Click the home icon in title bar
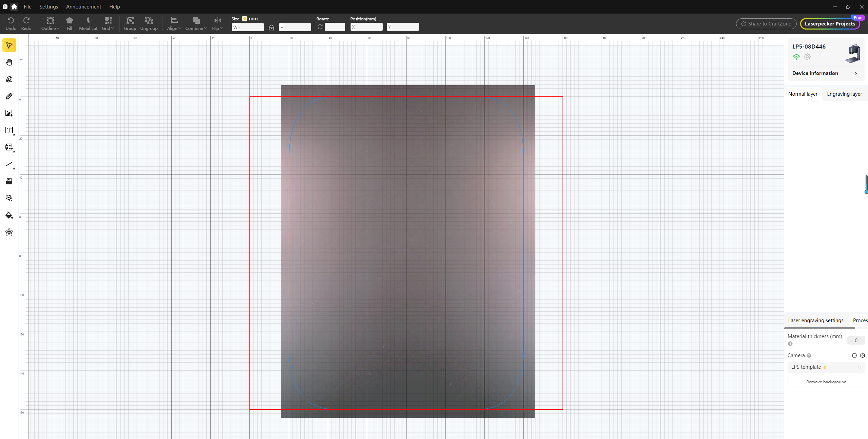Viewport: 868px width, 439px height. pos(14,6)
